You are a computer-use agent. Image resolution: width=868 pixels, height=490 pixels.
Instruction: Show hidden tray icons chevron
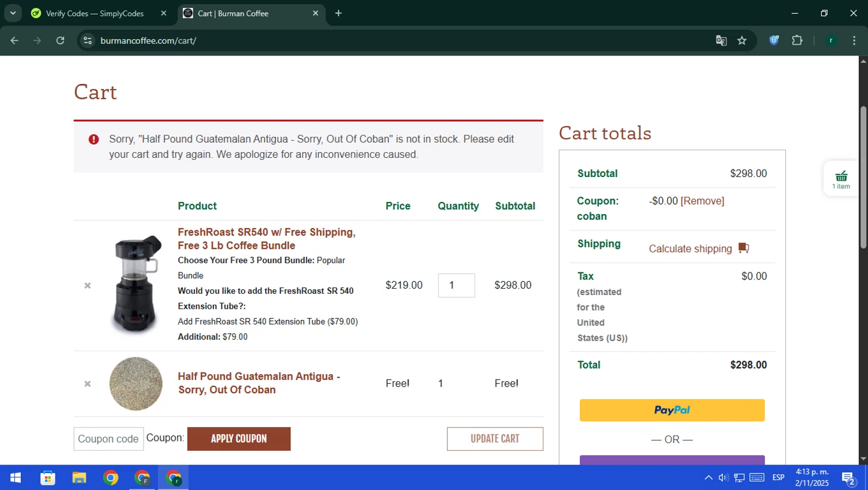(x=708, y=478)
